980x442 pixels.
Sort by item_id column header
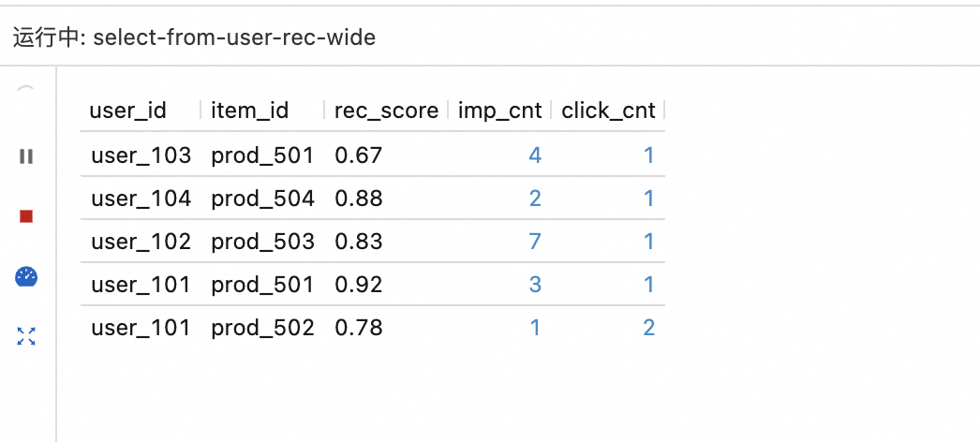click(x=250, y=110)
